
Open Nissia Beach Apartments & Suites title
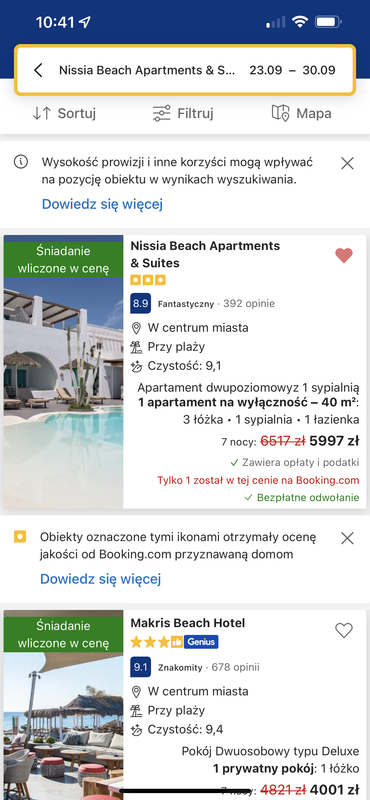coord(205,254)
